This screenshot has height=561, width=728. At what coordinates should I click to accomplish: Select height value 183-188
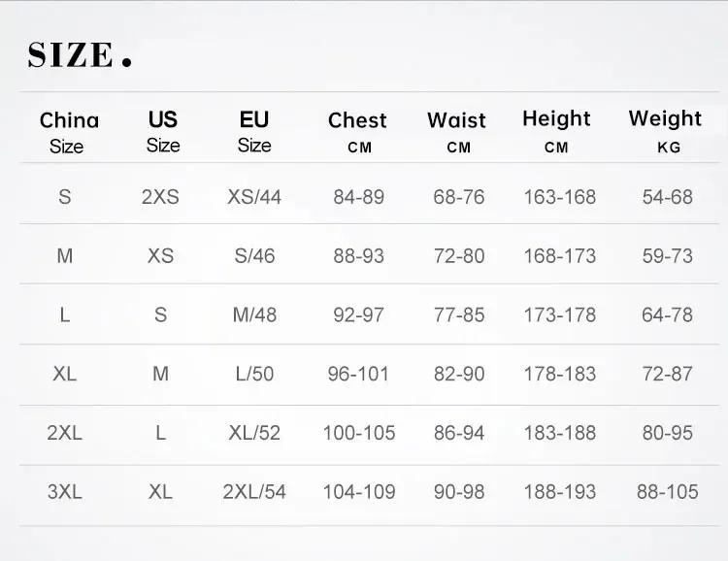pyautogui.click(x=559, y=433)
